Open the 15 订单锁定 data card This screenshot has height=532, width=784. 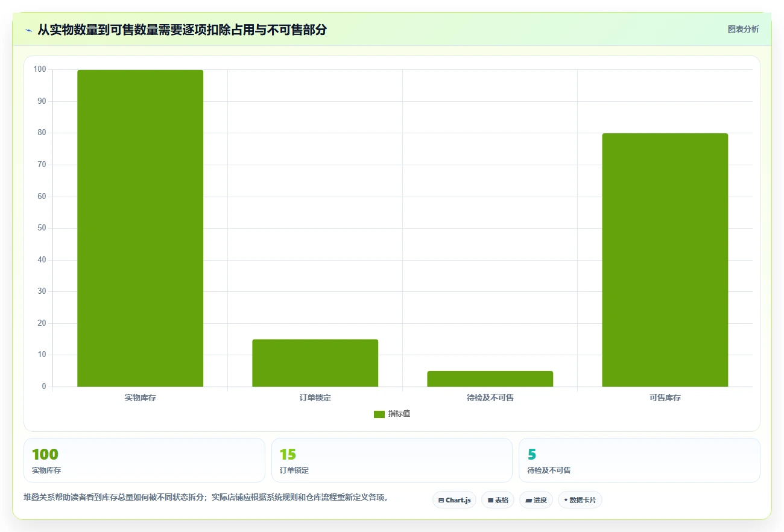coord(392,460)
